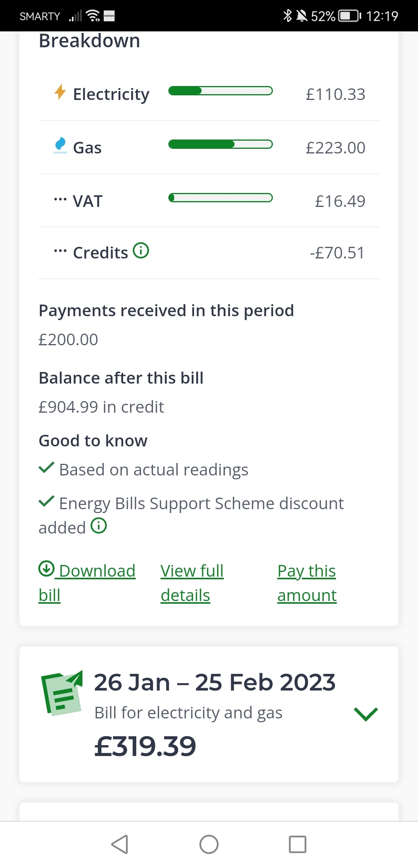Tap the Android back navigation button
The width and height of the screenshot is (418, 868).
pyautogui.click(x=120, y=844)
